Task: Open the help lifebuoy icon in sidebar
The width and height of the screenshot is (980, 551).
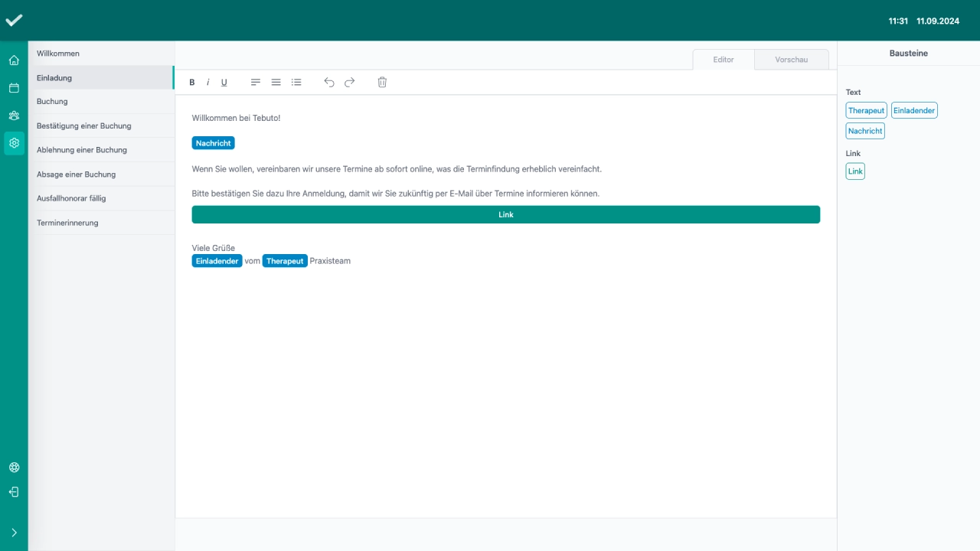Action: tap(14, 468)
